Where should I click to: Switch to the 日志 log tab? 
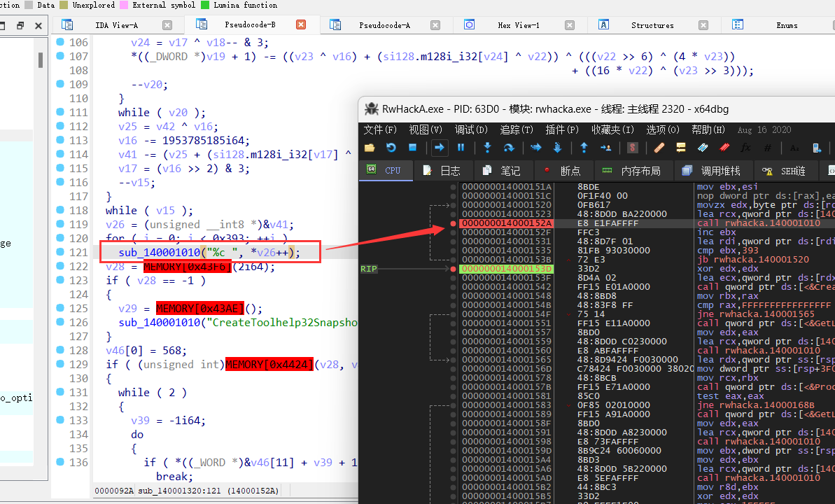[x=442, y=171]
